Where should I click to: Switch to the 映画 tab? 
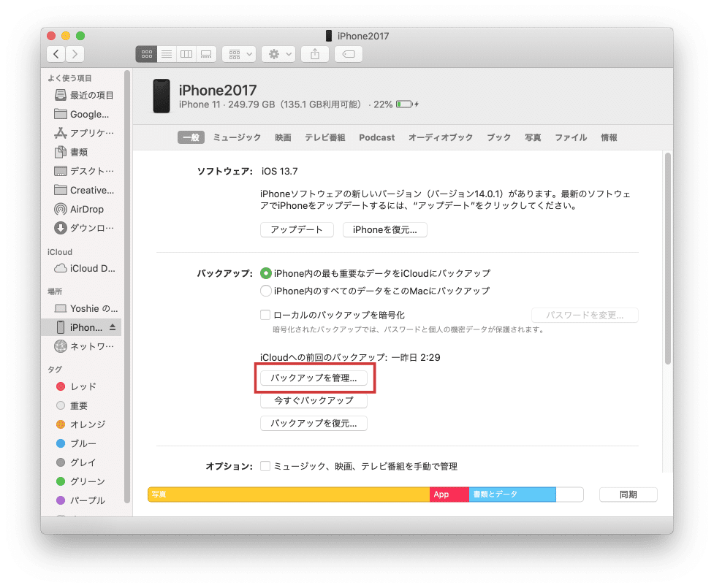283,137
